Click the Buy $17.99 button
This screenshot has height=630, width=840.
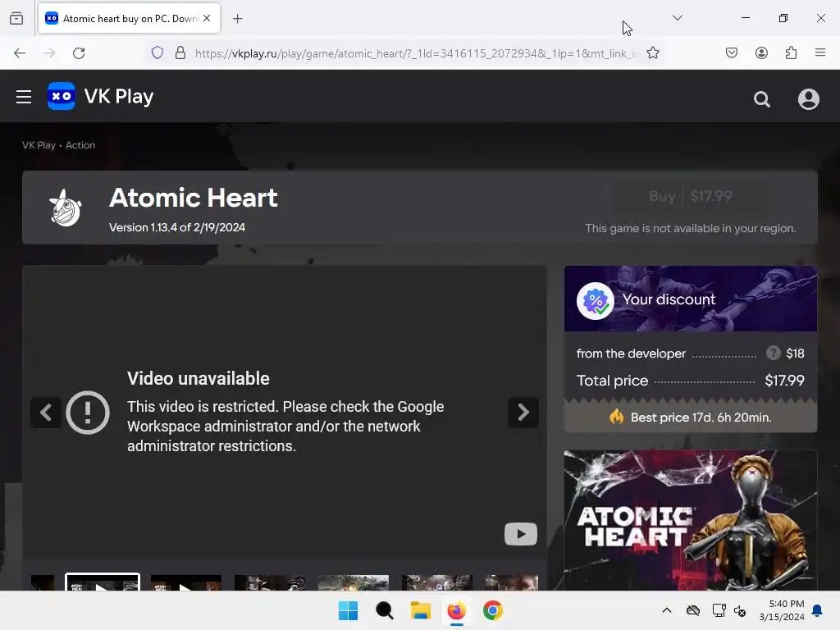click(691, 197)
